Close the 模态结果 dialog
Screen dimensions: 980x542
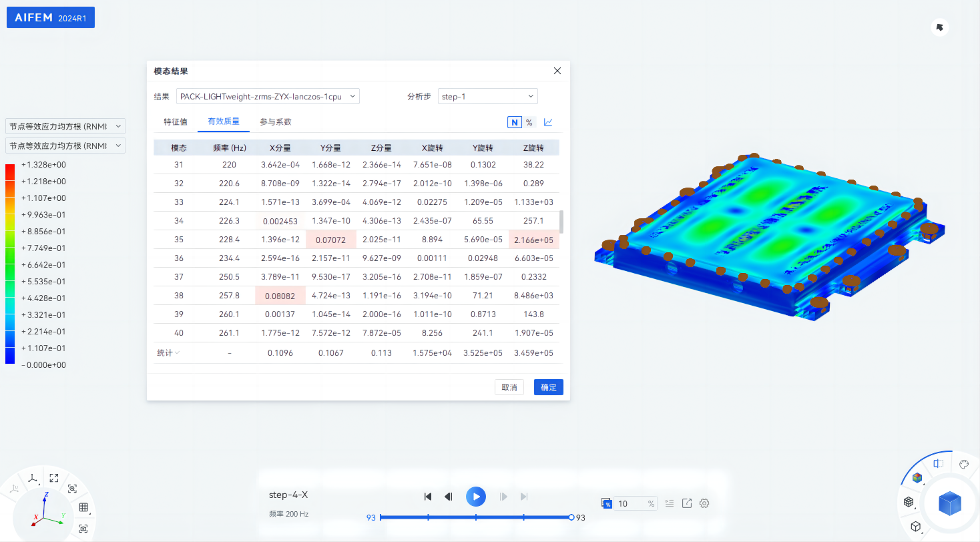[557, 71]
